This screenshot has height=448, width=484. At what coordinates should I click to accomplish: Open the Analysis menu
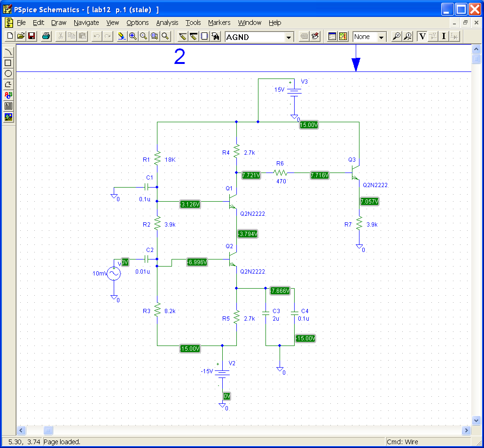point(167,23)
